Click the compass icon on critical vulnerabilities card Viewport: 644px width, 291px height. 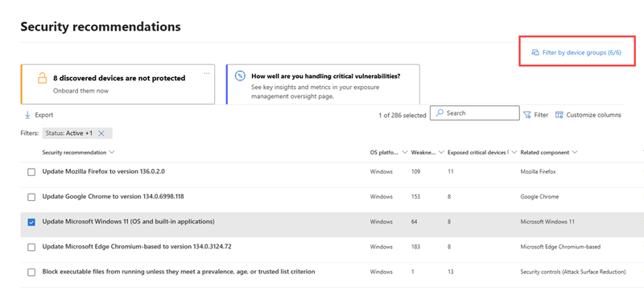(240, 76)
